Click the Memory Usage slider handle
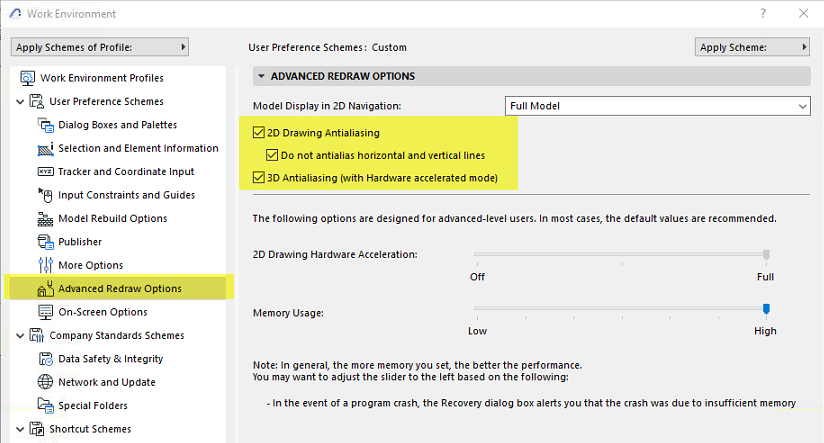The image size is (824, 443). (766, 309)
